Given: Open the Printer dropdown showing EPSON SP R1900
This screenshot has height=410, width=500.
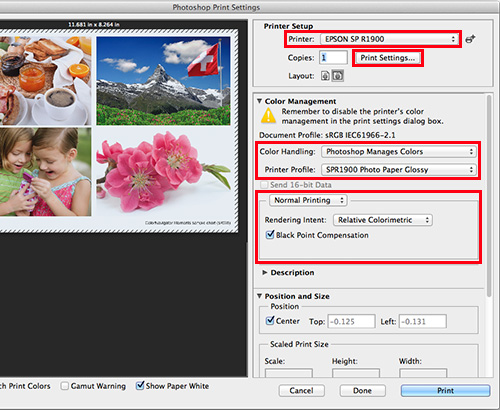Looking at the screenshot, I should 389,39.
